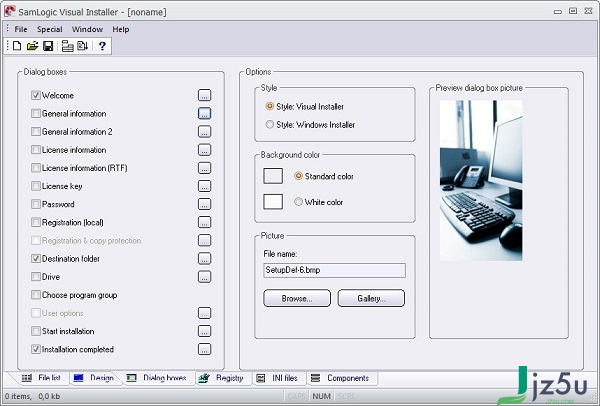
Task: Switch to the File list tab
Action: click(42, 378)
